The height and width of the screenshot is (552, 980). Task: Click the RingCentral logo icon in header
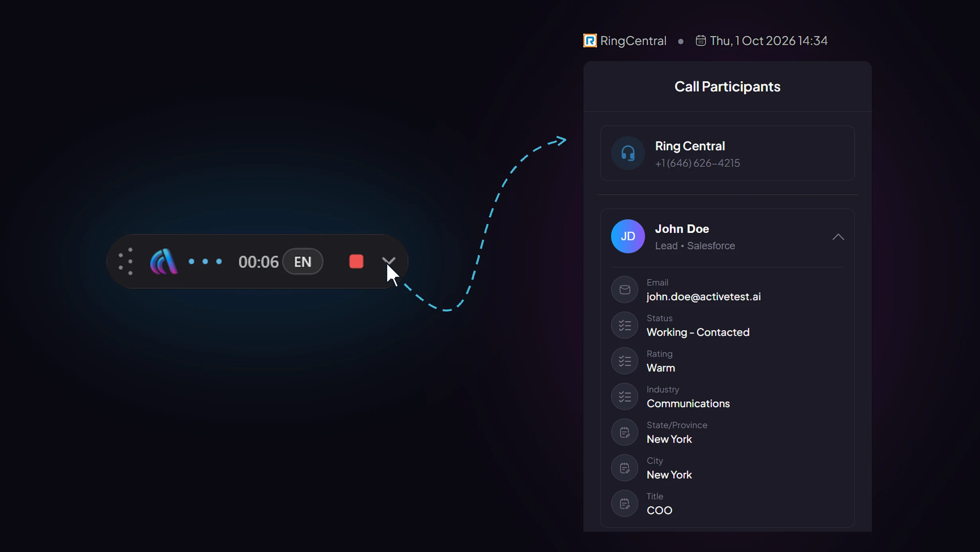click(590, 41)
